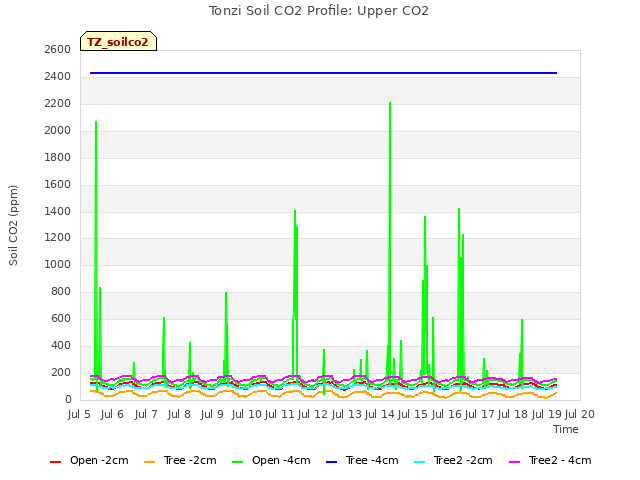Viewport: 640px width, 480px height.
Task: Click the 1400 y-axis tick label
Action: (58, 211)
